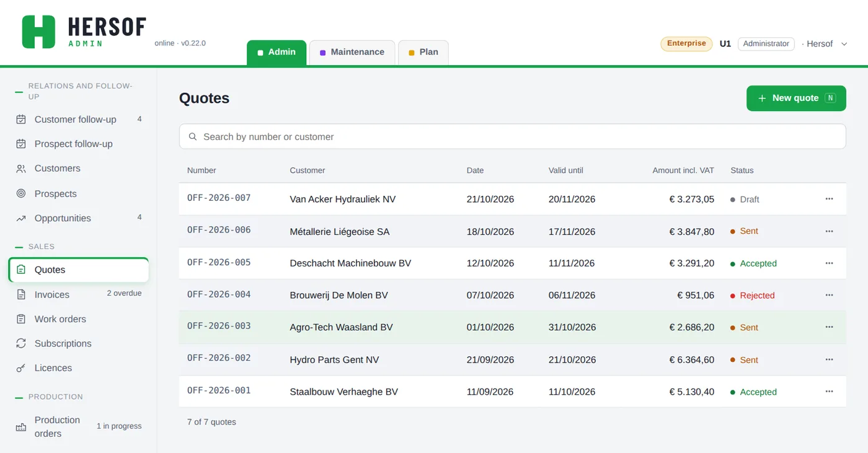Switch to the Admin tab
The height and width of the screenshot is (453, 868).
(277, 52)
